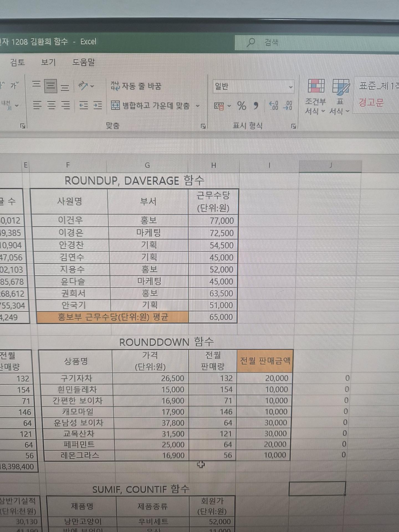The height and width of the screenshot is (532, 399).
Task: Open the 일반 number format dropdown
Action: pos(290,87)
